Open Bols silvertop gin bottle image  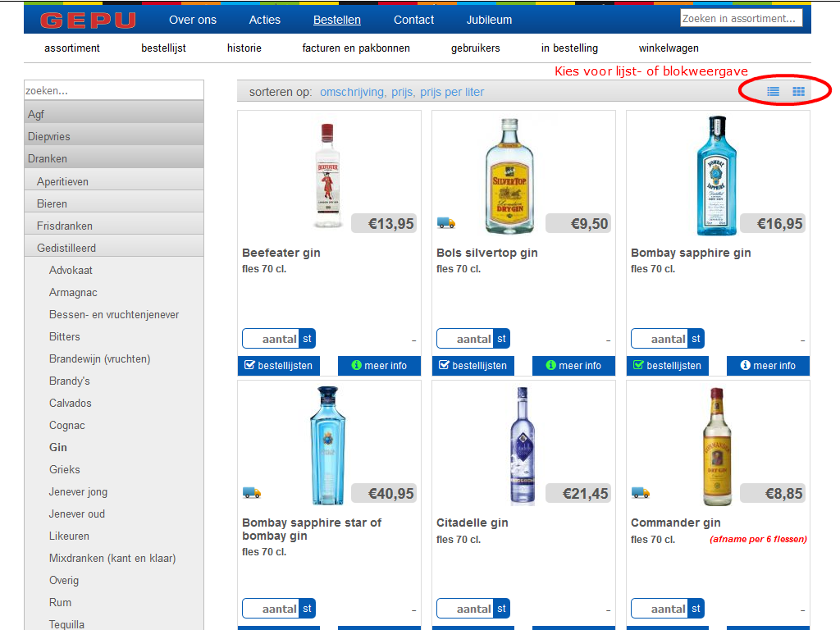tap(509, 176)
